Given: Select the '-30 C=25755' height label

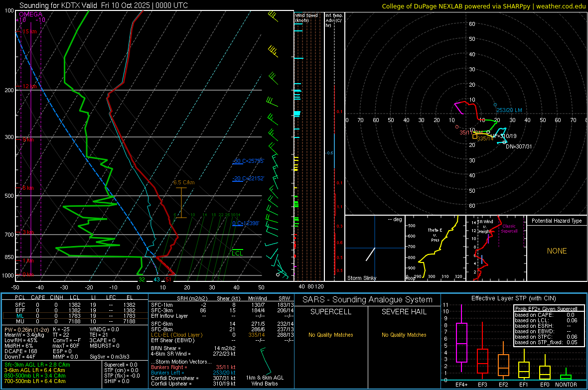Looking at the screenshot, I should pos(248,161).
